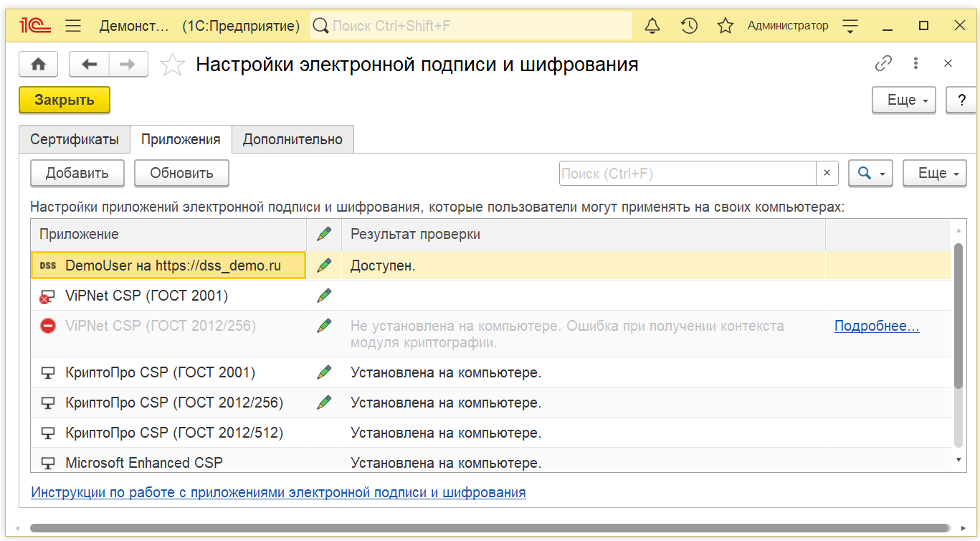Click red stop icon of ViPNet 2012/256
Viewport: 980px width, 541px height.
click(48, 326)
